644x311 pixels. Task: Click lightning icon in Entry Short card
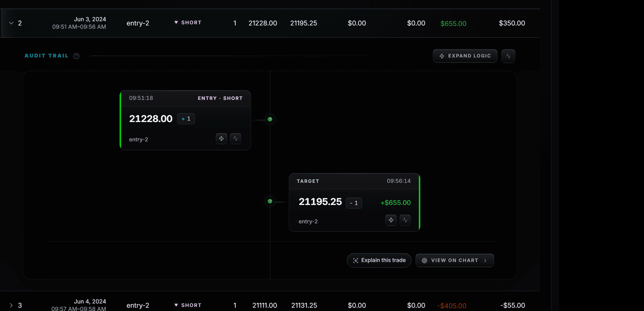tap(221, 139)
